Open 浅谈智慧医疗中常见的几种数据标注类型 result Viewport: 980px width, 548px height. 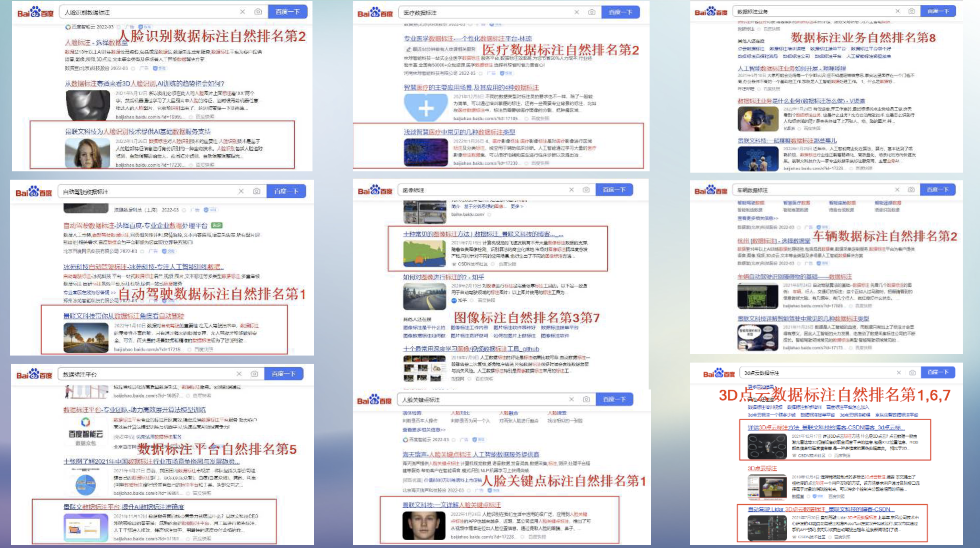click(x=460, y=132)
